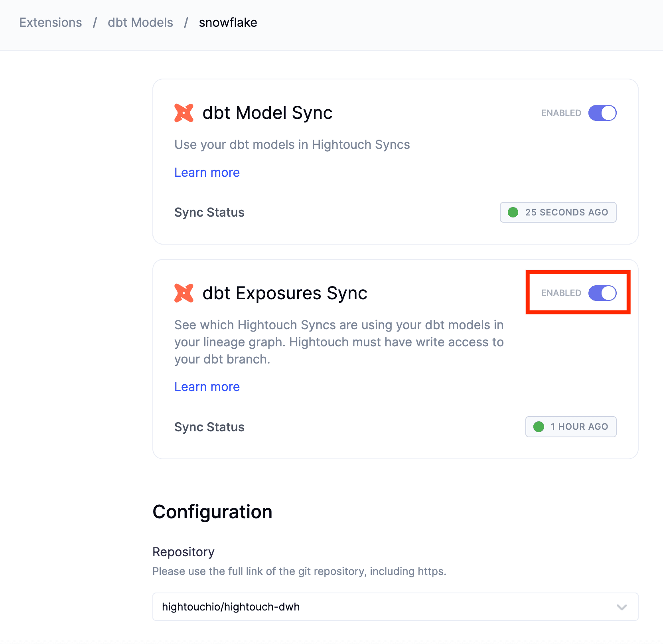This screenshot has height=644, width=663.
Task: Click the dbt logo beside dbt Model Sync
Action: click(184, 113)
